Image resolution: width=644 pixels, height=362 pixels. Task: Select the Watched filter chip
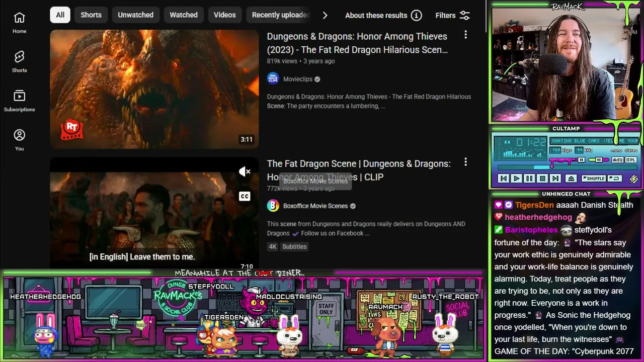[x=184, y=15]
